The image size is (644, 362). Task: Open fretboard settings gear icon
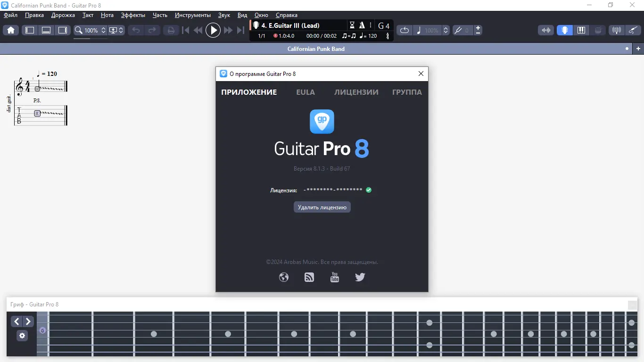(x=22, y=336)
